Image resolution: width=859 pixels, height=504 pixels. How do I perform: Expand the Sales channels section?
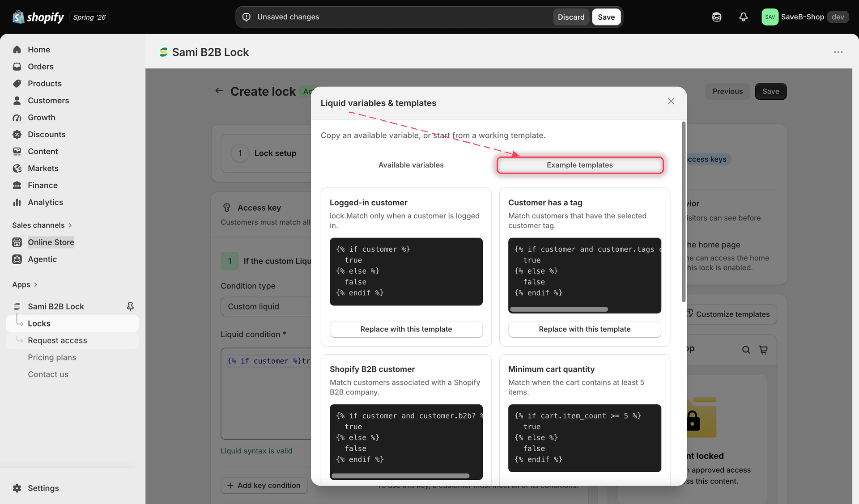pyautogui.click(x=42, y=225)
